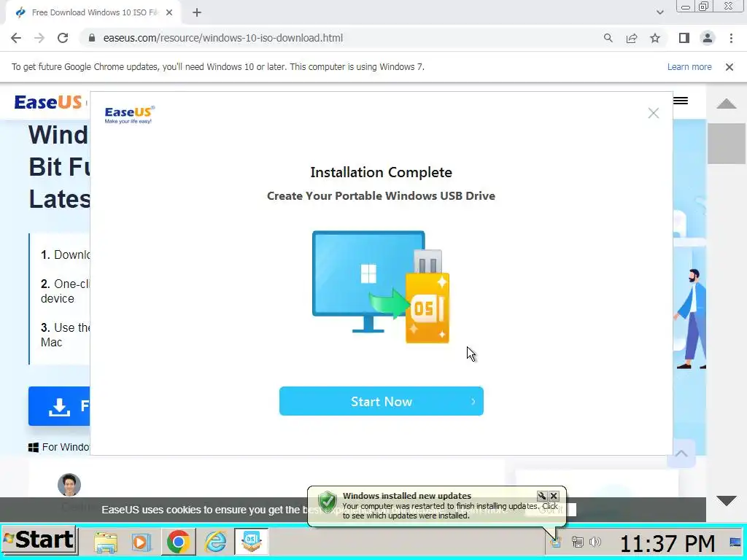The width and height of the screenshot is (747, 560).
Task: Click show desktop icon beside clock
Action: coord(735,542)
